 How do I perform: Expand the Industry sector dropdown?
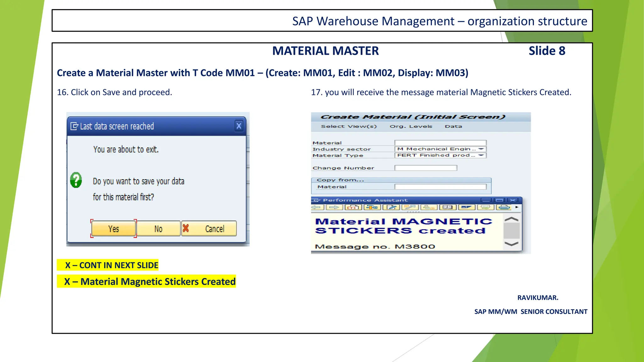(x=481, y=149)
